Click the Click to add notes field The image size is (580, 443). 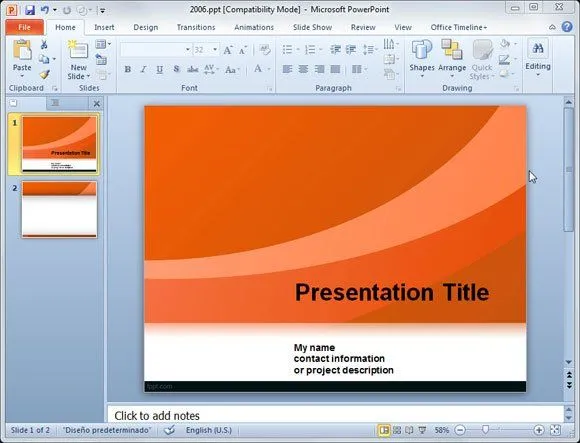(336, 415)
